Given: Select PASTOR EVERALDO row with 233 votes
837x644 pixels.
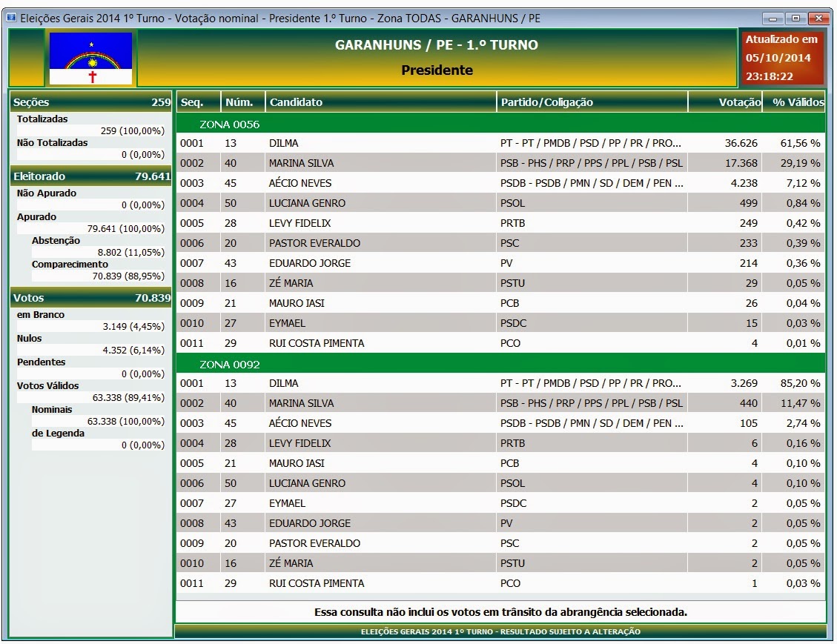Looking at the screenshot, I should tap(500, 243).
